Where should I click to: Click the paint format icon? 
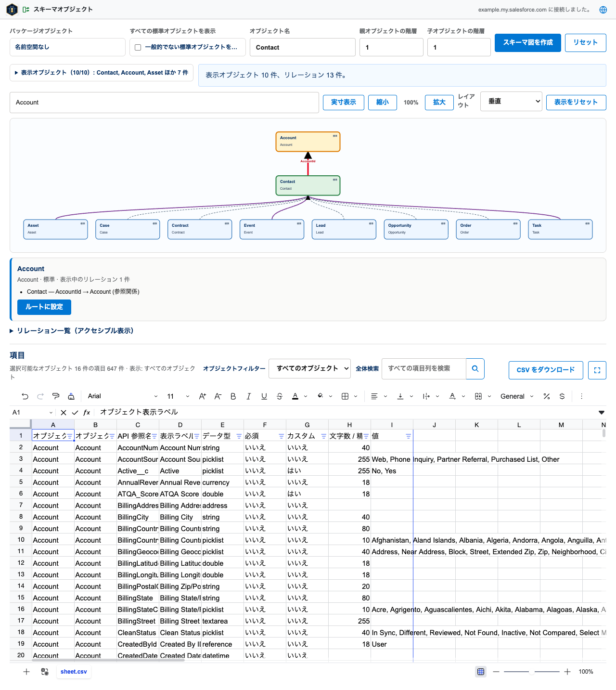pos(56,396)
